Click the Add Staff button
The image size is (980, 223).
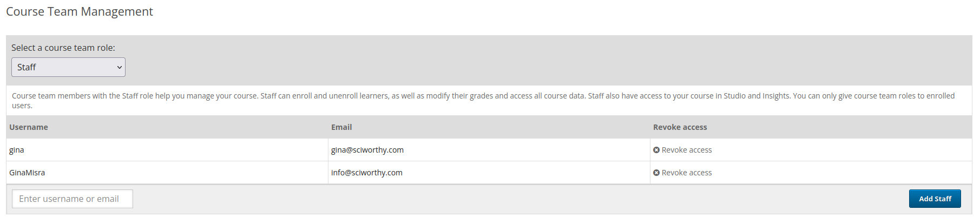coord(935,199)
